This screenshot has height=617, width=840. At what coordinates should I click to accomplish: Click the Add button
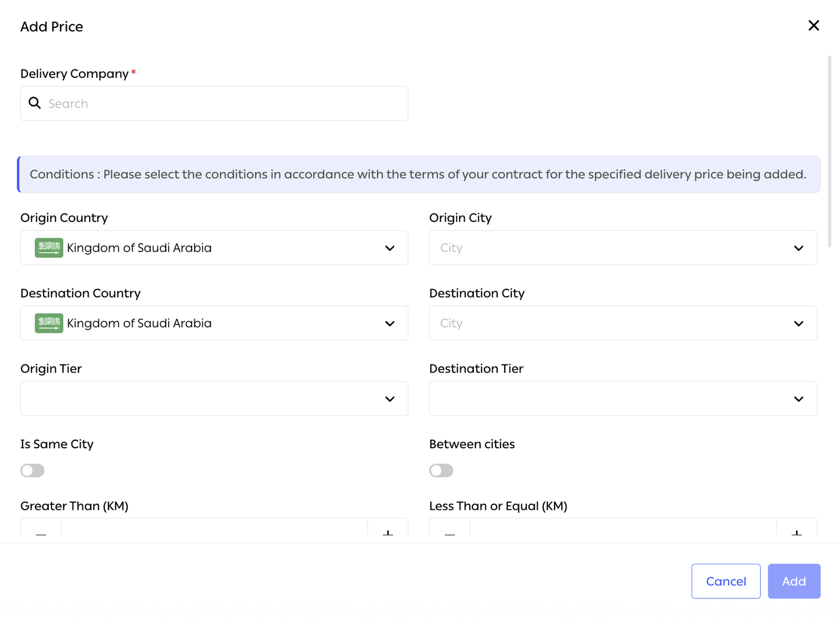pos(794,581)
